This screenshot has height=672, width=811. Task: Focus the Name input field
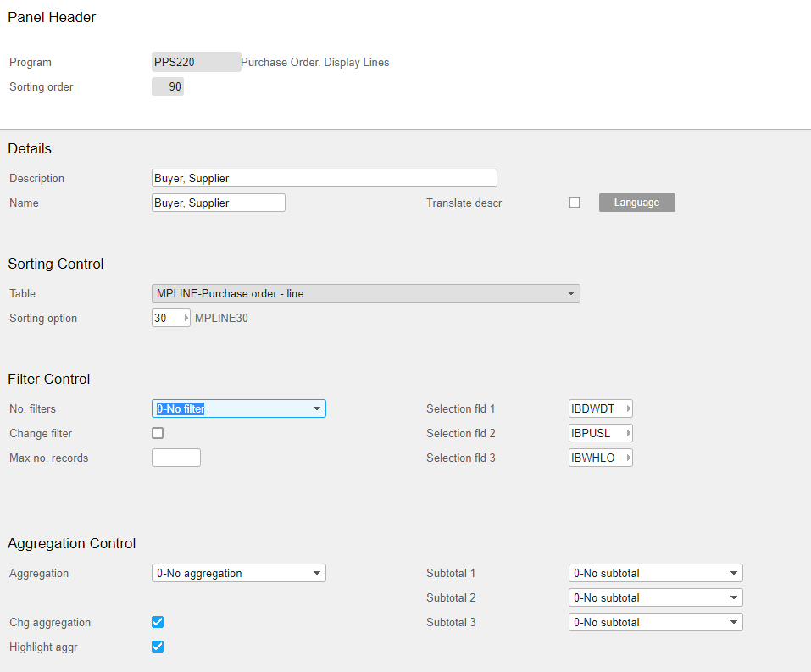218,203
